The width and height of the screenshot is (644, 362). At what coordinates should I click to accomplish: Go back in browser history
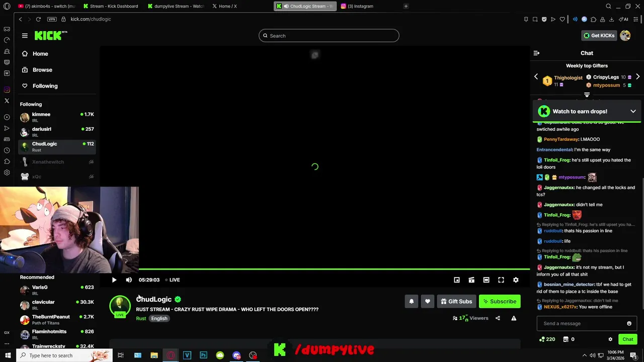[20, 19]
